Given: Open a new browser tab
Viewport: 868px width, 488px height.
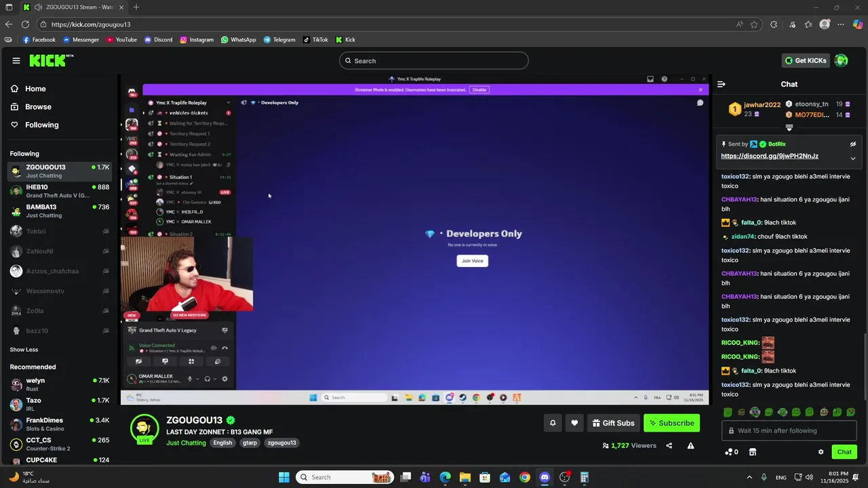Looking at the screenshot, I should pyautogui.click(x=136, y=7).
